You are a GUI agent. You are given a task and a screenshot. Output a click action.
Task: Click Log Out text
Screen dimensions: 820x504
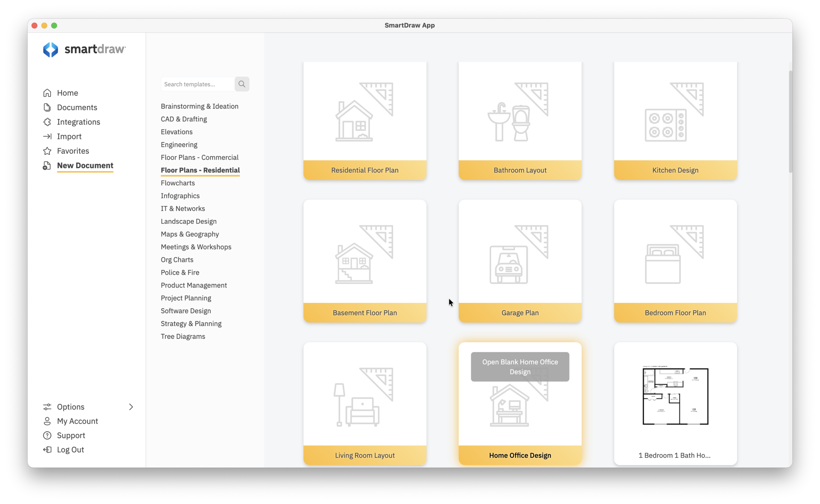70,450
